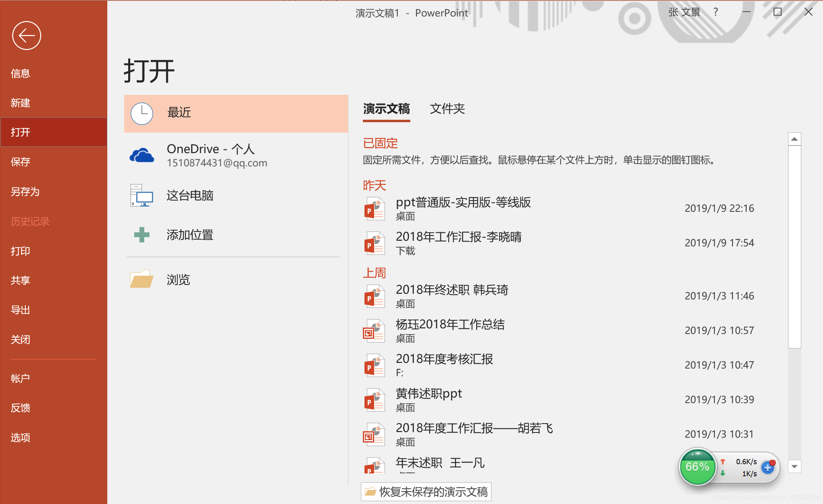Click the user account name 张文景
The height and width of the screenshot is (504, 823).
coord(684,12)
